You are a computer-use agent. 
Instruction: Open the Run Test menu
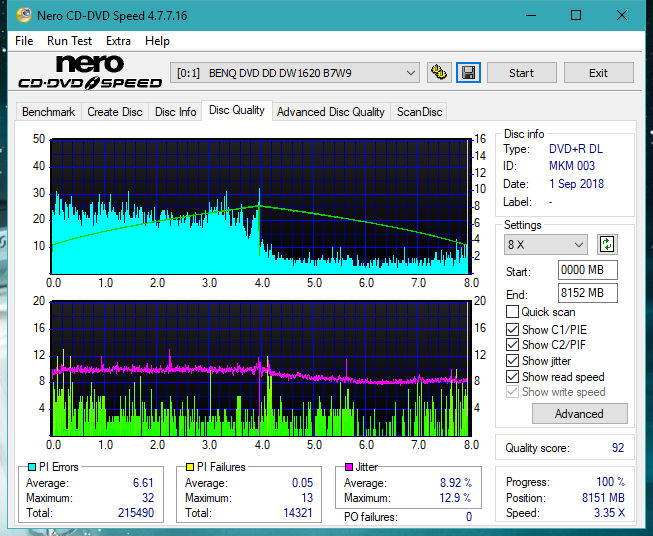tap(69, 41)
